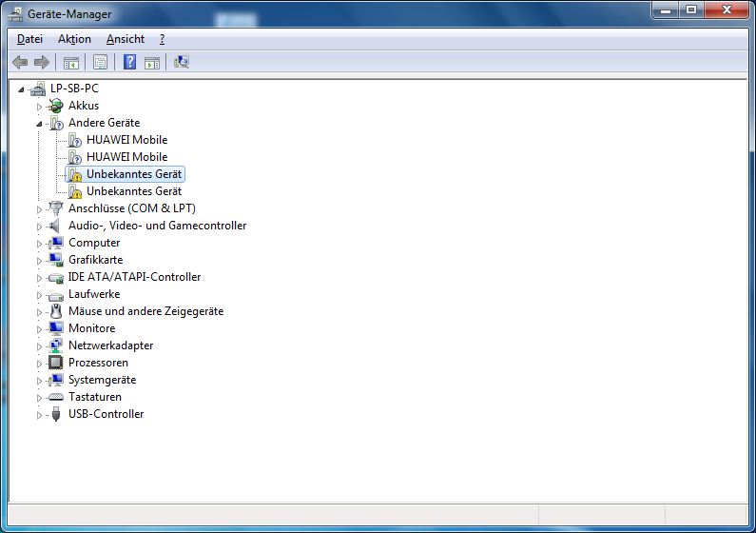Expand the Akkus category
The image size is (756, 533).
pos(39,107)
